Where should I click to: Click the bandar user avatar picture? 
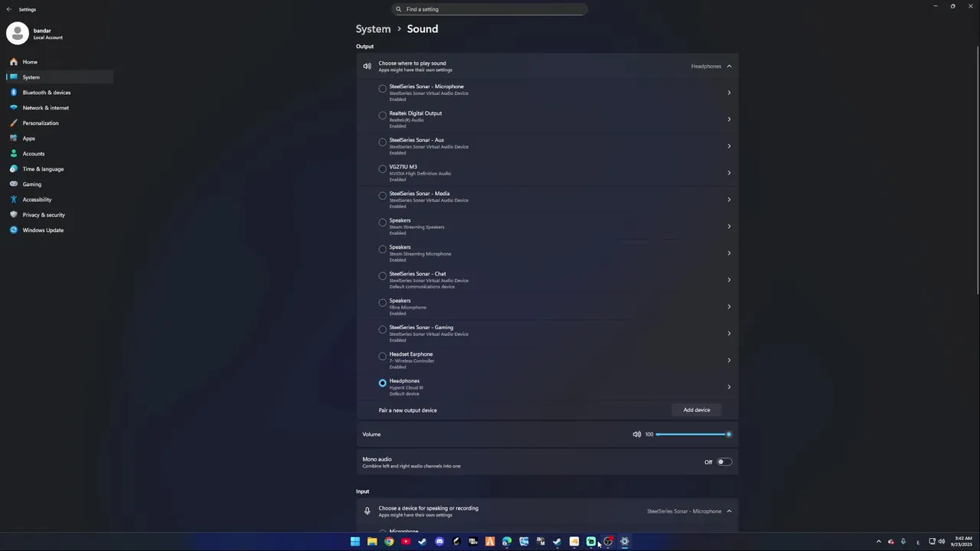click(18, 33)
